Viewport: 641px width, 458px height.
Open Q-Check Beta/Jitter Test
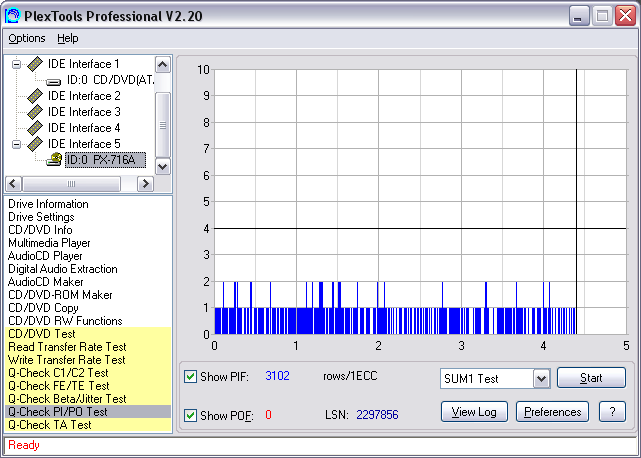point(67,399)
